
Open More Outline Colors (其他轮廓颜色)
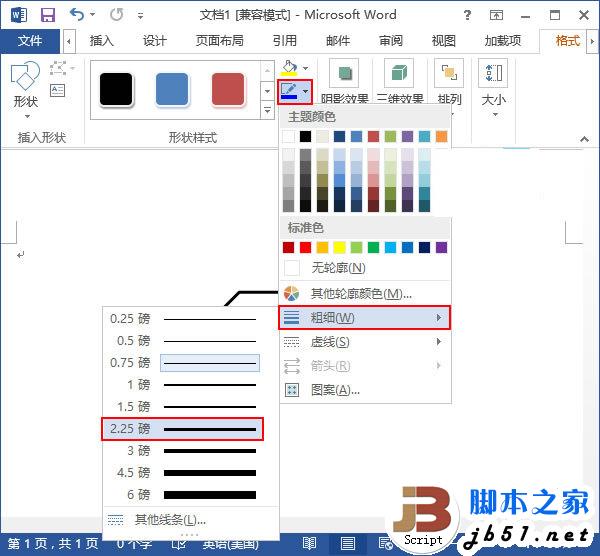click(x=365, y=294)
